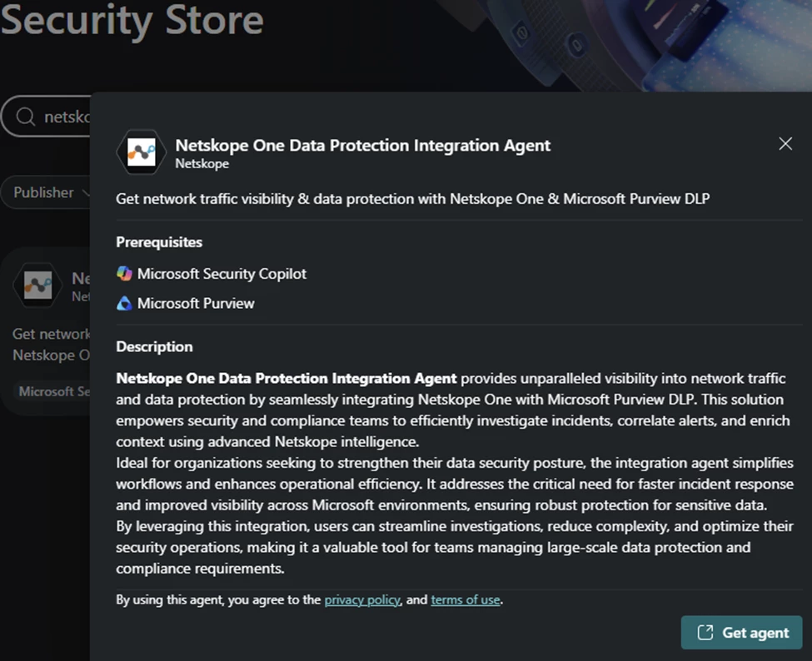This screenshot has height=661, width=812.
Task: Click the external-link icon on the Get agent button
Action: (705, 633)
